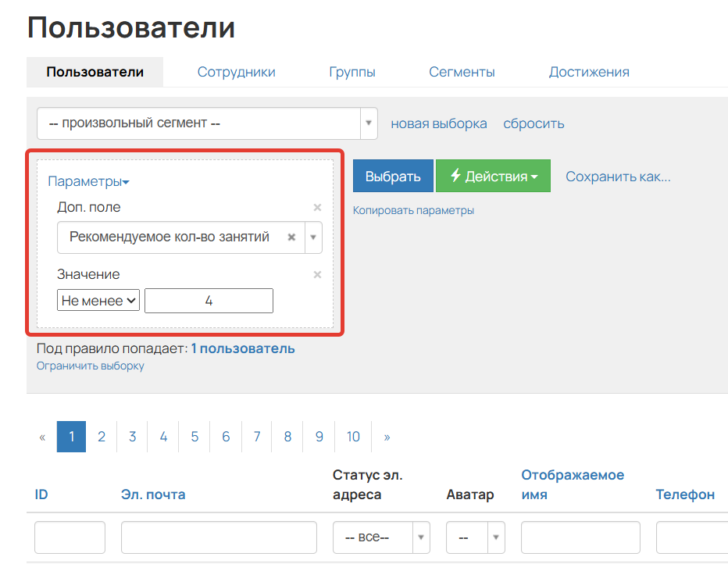The height and width of the screenshot is (564, 728).
Task: Go to page 5 in pagination
Action: pyautogui.click(x=194, y=436)
